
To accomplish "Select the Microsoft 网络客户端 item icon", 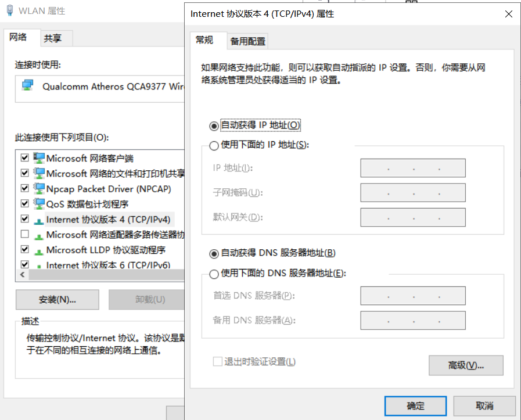I will 39,158.
